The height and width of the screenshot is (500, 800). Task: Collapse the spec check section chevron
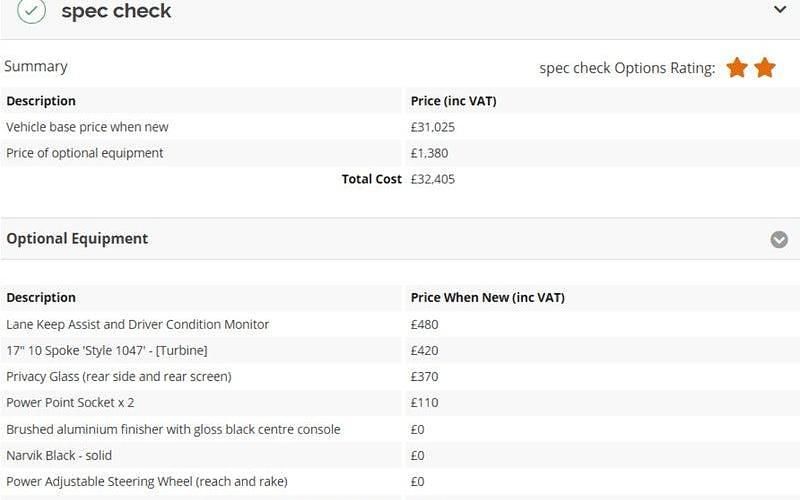click(780, 10)
